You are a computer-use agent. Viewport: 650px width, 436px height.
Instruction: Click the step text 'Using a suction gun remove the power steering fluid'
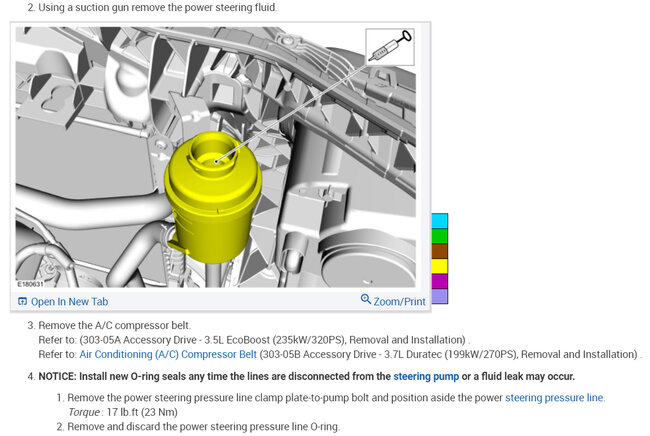pos(158,7)
